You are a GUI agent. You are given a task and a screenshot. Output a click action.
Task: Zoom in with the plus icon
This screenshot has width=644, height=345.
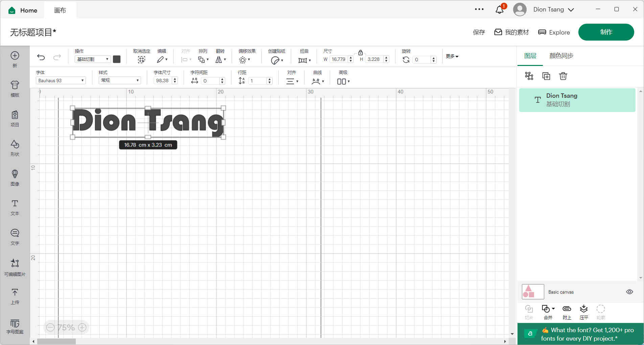pyautogui.click(x=82, y=327)
